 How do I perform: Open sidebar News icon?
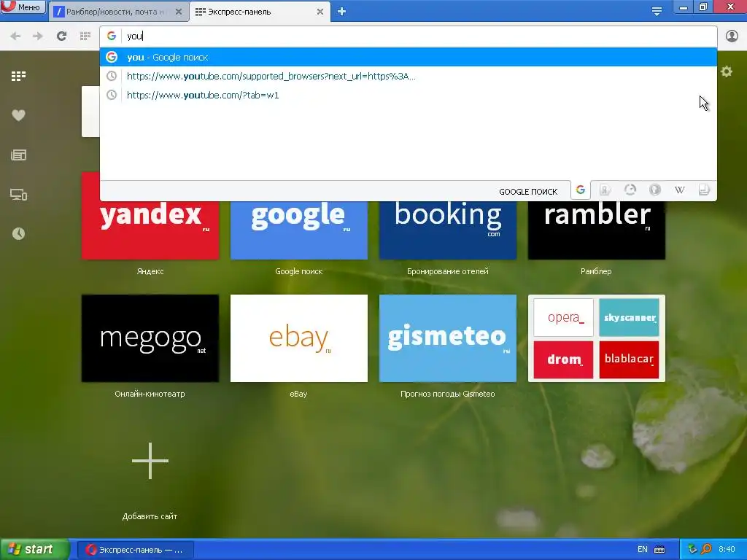coord(18,155)
